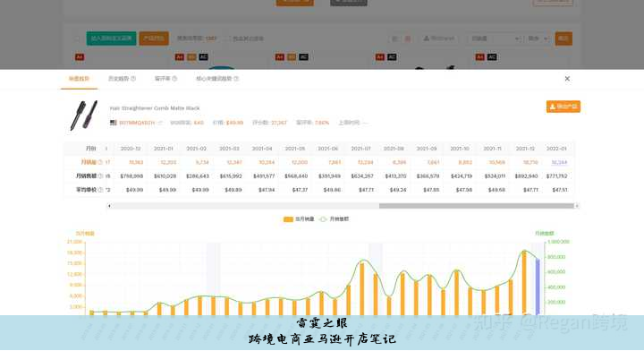Click the copy icon after the ASIN

(x=160, y=123)
